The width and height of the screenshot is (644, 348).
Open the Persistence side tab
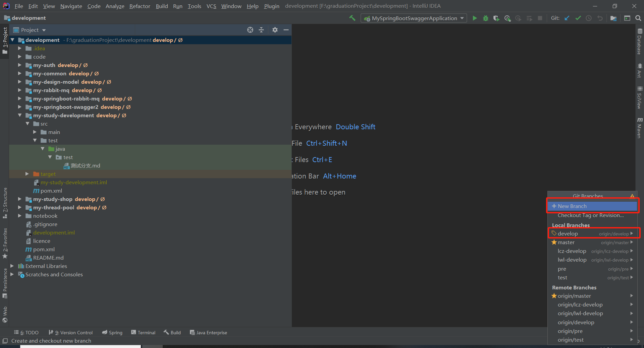5,283
